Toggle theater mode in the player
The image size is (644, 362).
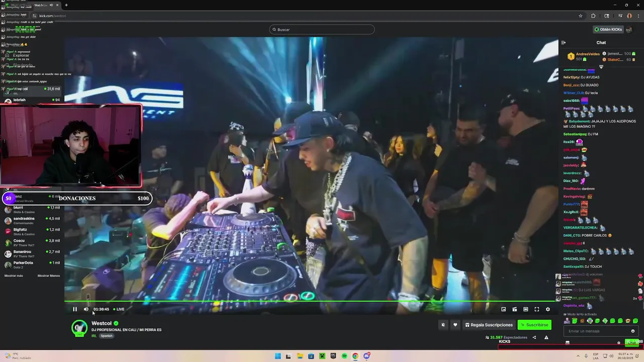tap(526, 309)
